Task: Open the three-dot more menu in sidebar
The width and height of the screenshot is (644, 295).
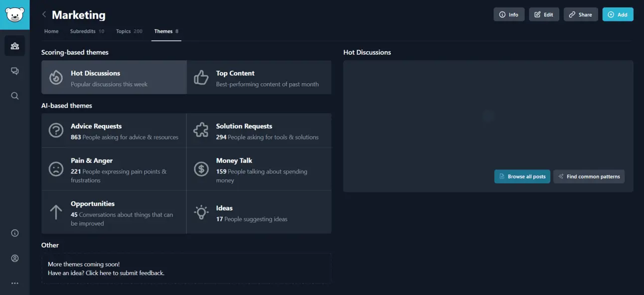Action: [x=14, y=283]
